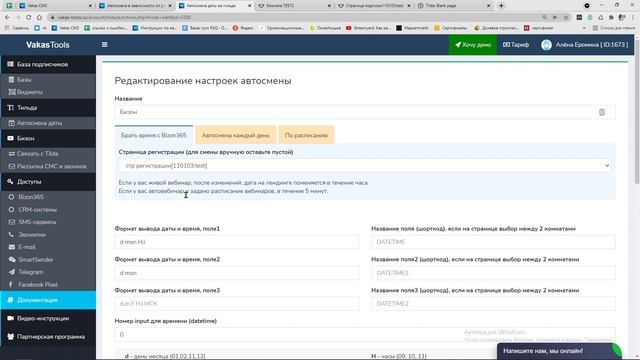The width and height of the screenshot is (640, 360).
Task: Open the Сервисы bookmarks shortcut
Action: coord(17,28)
